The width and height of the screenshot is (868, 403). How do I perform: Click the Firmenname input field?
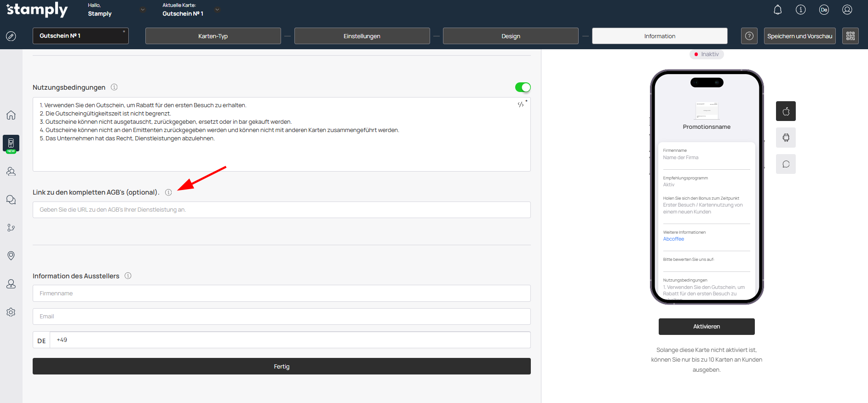click(x=282, y=294)
